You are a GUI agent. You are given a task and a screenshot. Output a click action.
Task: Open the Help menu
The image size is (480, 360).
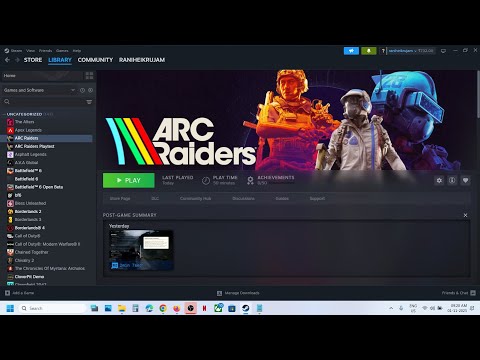pos(77,51)
